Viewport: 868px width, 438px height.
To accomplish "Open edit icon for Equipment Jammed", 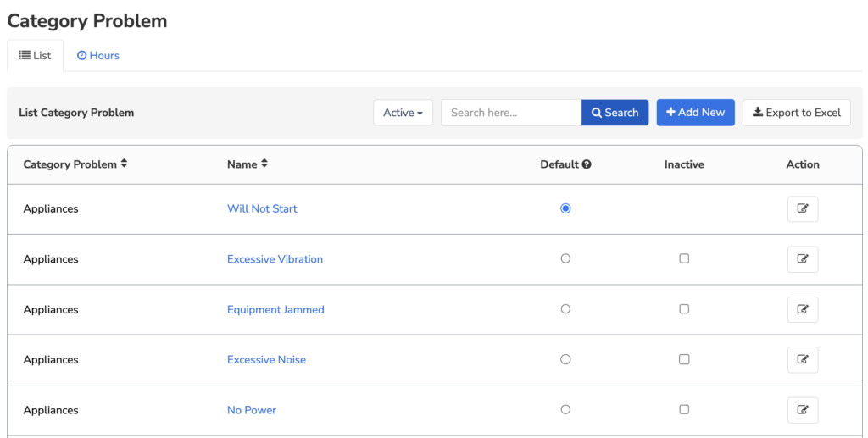I will [803, 309].
